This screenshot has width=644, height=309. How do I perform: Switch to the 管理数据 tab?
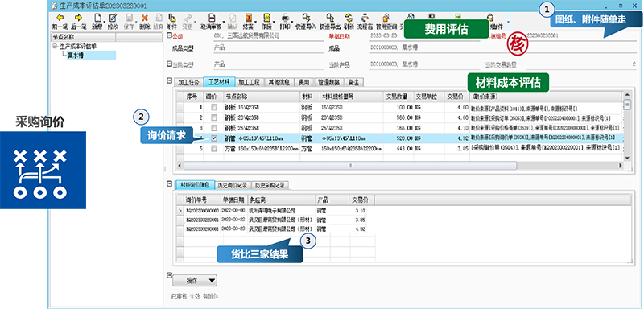coord(329,82)
